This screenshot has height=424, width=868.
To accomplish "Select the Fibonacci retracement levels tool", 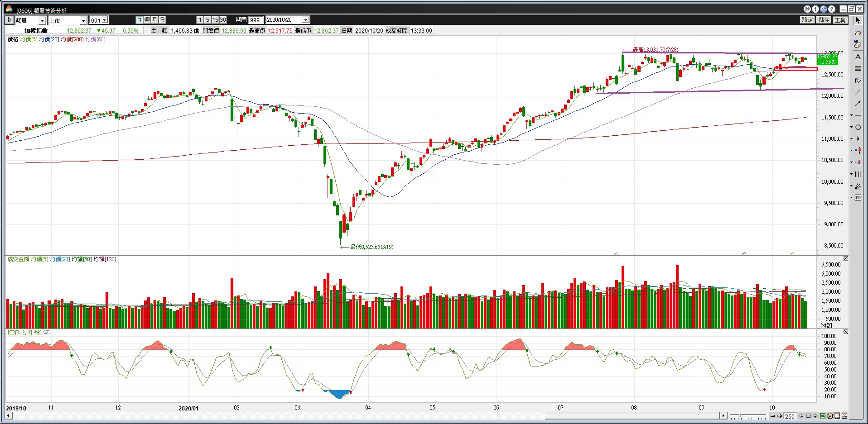I will click(x=858, y=198).
